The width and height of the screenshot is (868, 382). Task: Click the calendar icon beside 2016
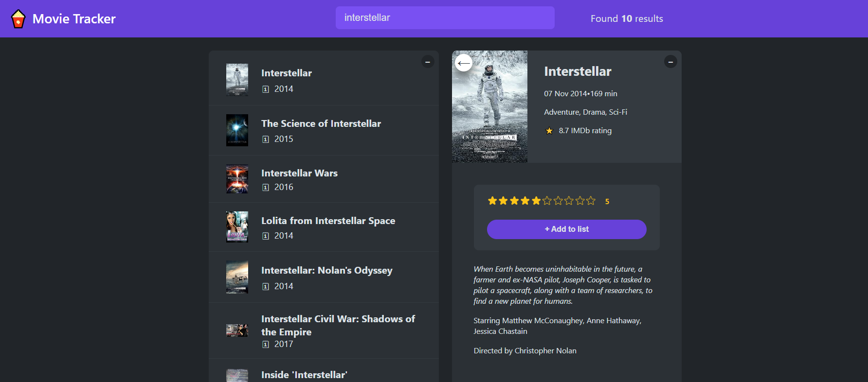[x=266, y=187]
